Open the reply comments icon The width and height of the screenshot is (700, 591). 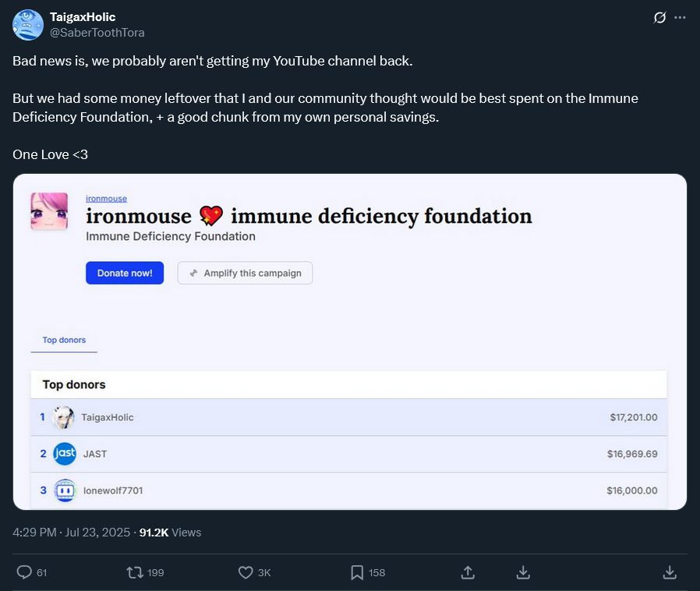pos(24,572)
